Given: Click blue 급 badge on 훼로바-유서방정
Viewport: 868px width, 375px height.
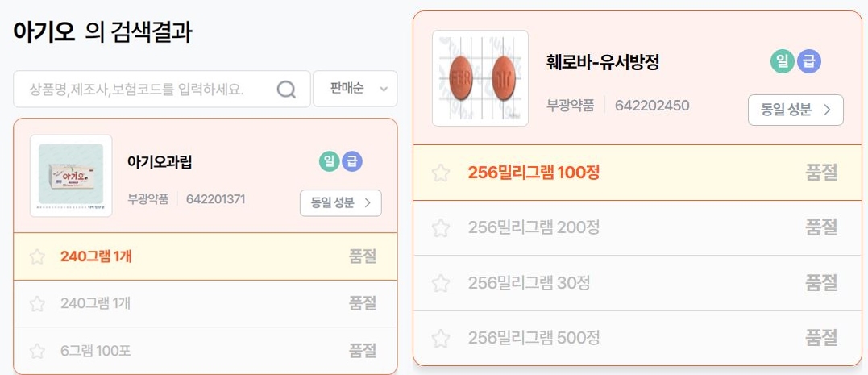Looking at the screenshot, I should (x=809, y=61).
